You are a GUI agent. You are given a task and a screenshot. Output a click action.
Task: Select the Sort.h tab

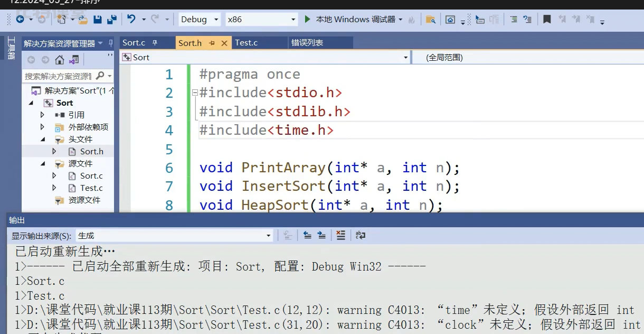coord(190,43)
